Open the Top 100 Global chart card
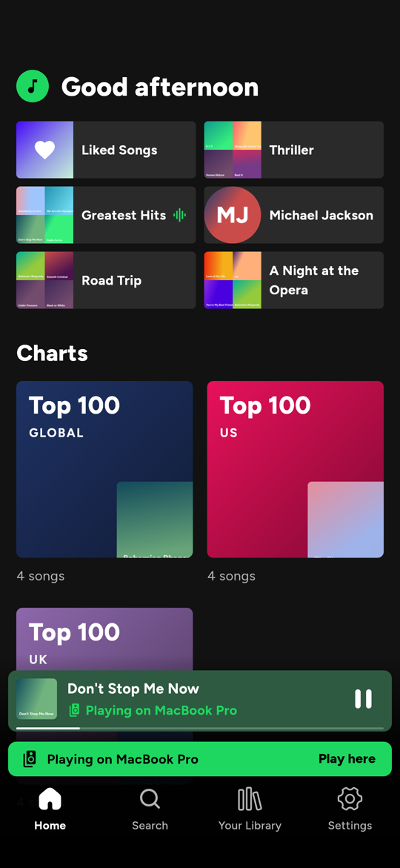 [x=104, y=469]
